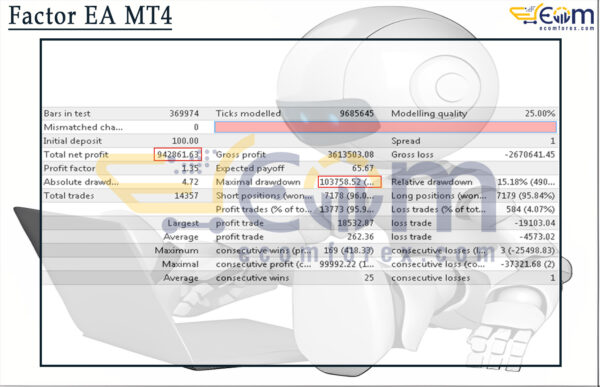
Task: Select the 'Bars in test' label
Action: (x=67, y=114)
